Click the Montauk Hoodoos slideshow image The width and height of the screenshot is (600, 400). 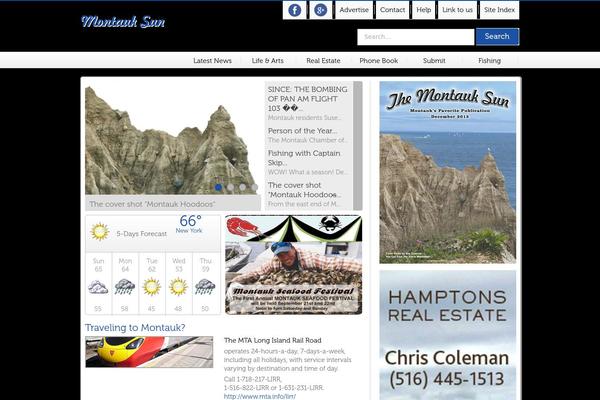pyautogui.click(x=172, y=140)
